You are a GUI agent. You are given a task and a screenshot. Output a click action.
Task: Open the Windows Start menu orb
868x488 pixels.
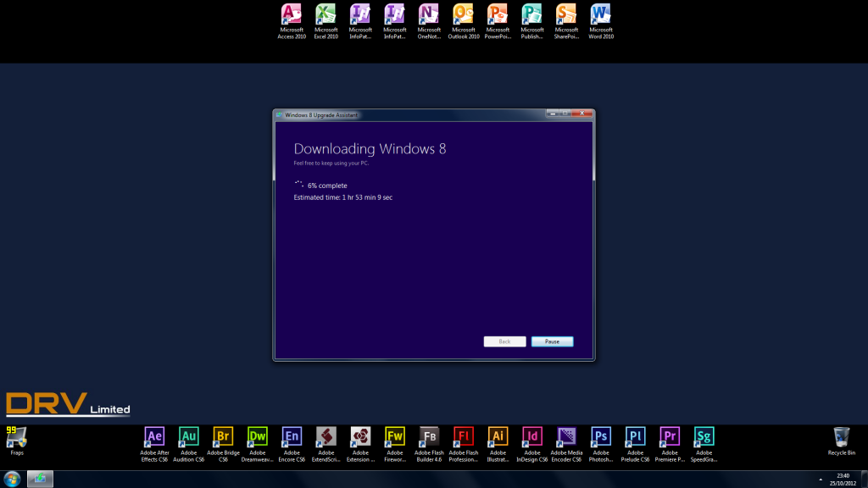tap(12, 479)
